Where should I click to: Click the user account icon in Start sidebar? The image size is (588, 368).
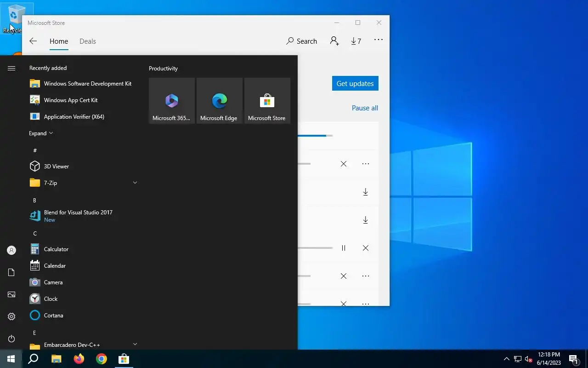(x=11, y=250)
